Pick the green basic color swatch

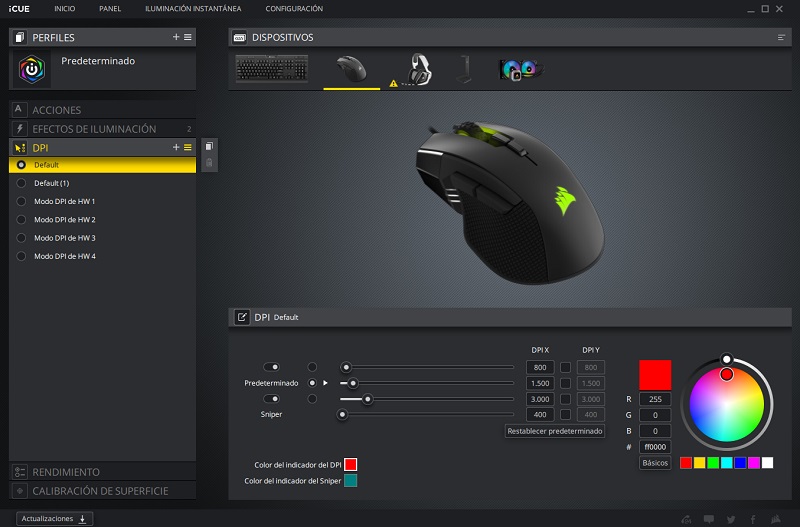tap(713, 463)
